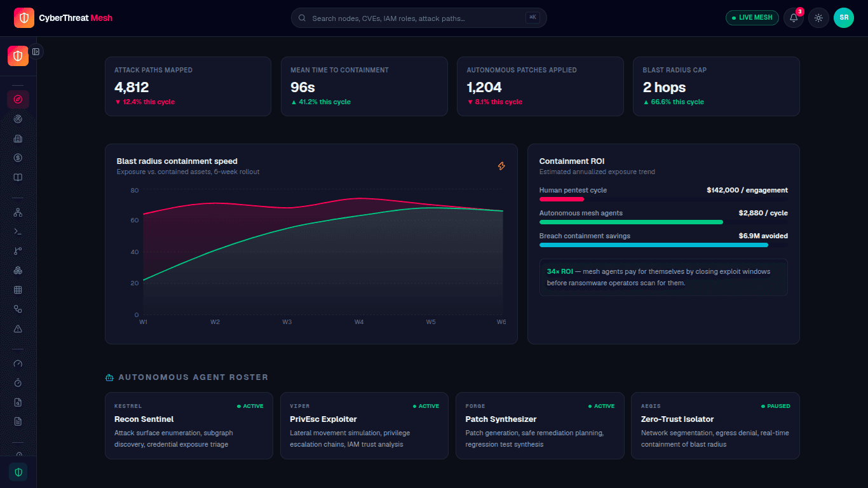Click the 'Containment ROI' panel title
868x488 pixels.
[x=572, y=161]
